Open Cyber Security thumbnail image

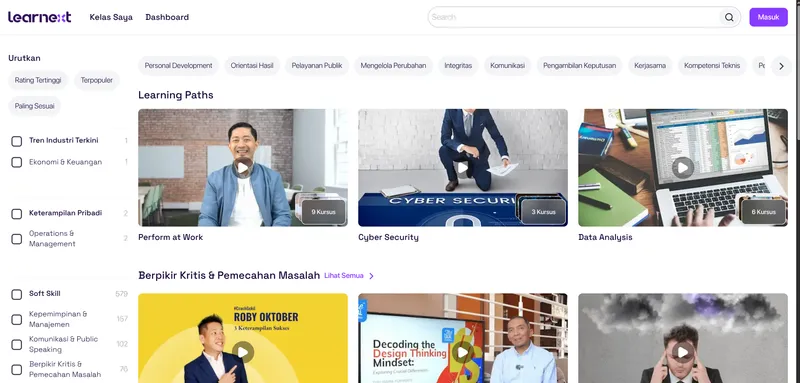(x=463, y=168)
